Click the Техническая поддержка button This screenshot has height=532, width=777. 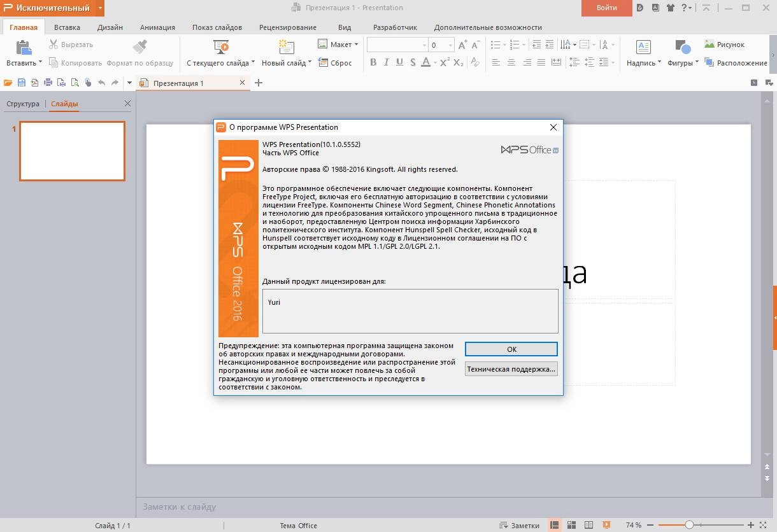511,369
